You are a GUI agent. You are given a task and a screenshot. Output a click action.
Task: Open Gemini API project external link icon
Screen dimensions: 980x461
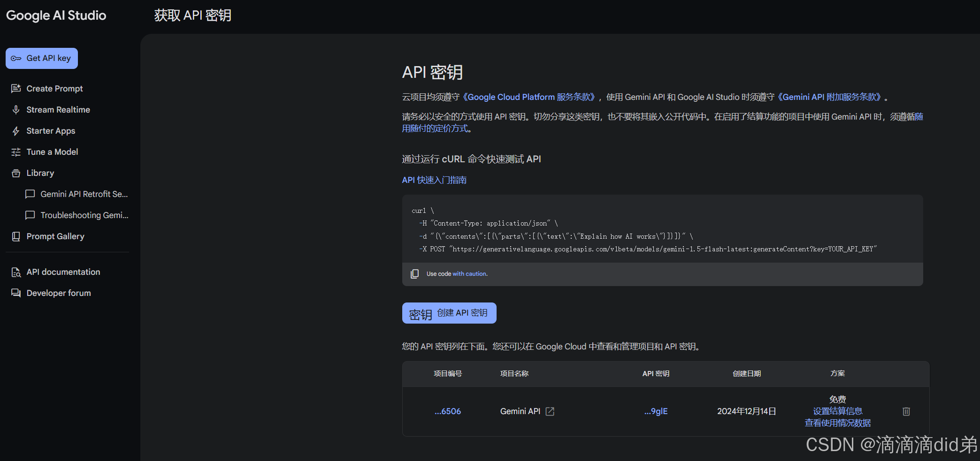[550, 411]
